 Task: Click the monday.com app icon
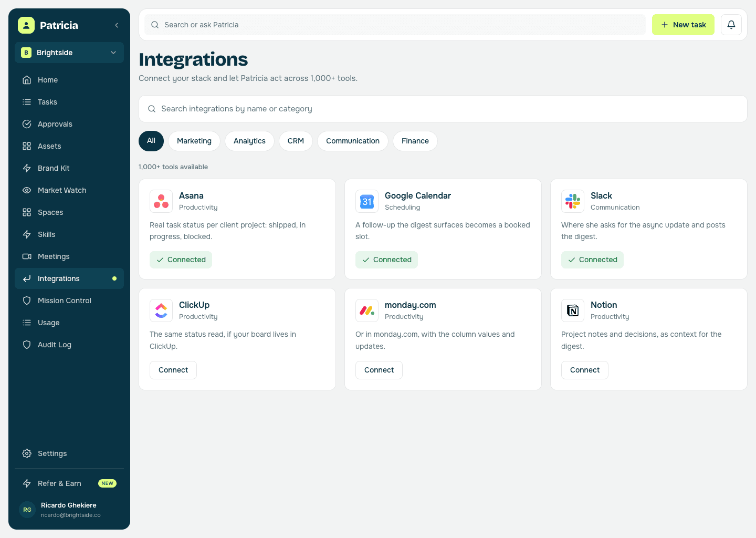pyautogui.click(x=367, y=311)
